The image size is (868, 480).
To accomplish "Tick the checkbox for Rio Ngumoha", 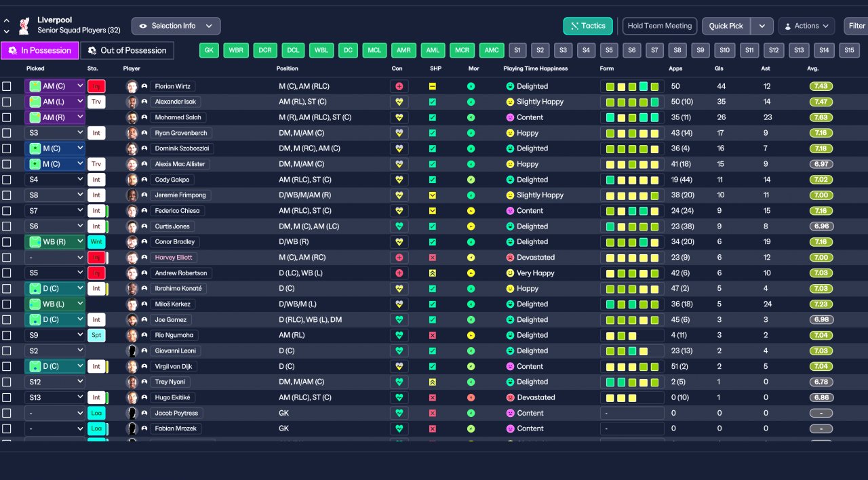I will click(x=7, y=335).
